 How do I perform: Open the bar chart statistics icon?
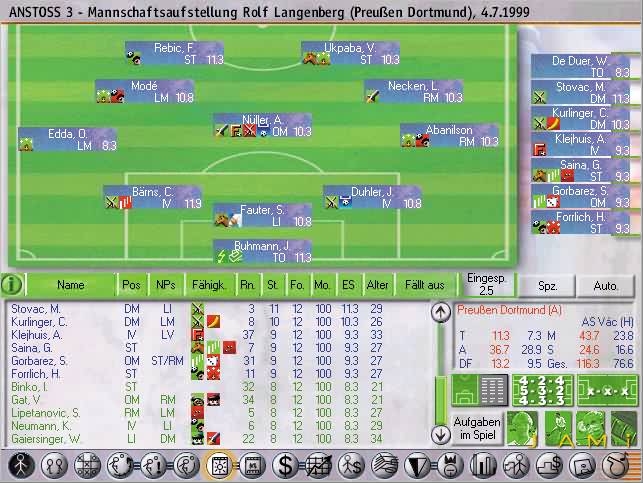pyautogui.click(x=483, y=465)
